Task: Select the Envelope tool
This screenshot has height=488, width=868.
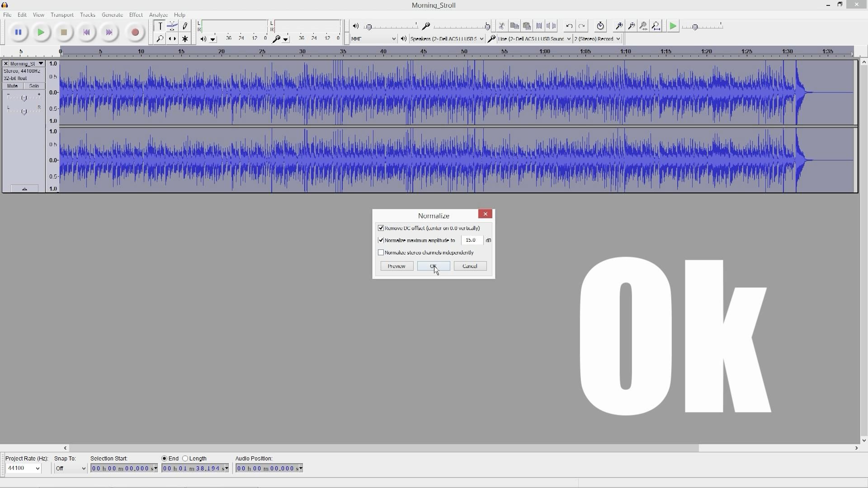Action: [172, 26]
